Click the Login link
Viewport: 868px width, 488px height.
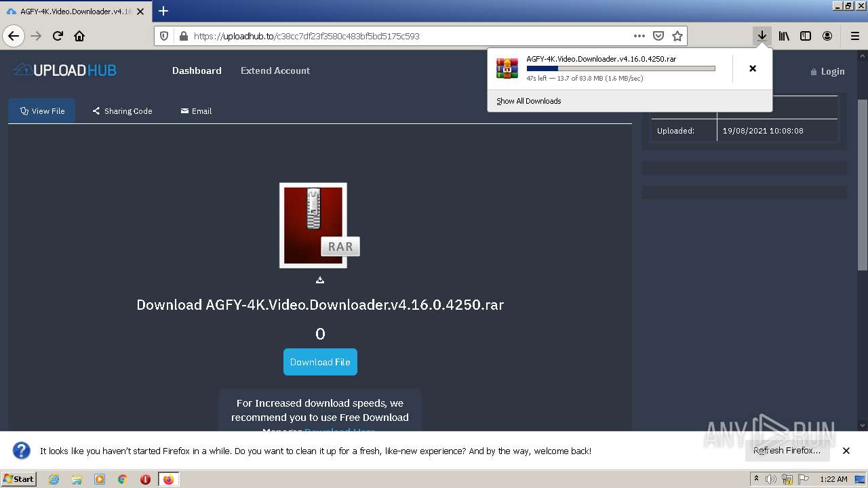pos(827,71)
